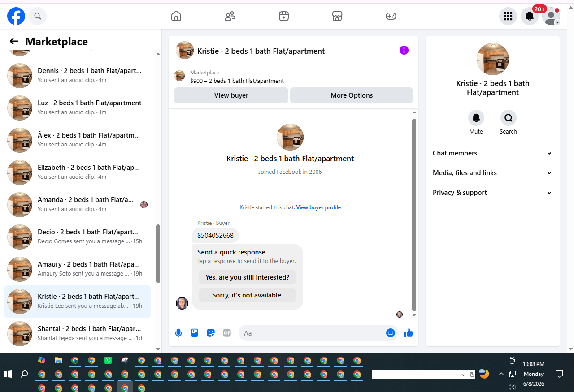The width and height of the screenshot is (574, 392).
Task: Click the '$900 – 2 beds 1 bath Flat/apartment' listing text
Action: pos(237,81)
